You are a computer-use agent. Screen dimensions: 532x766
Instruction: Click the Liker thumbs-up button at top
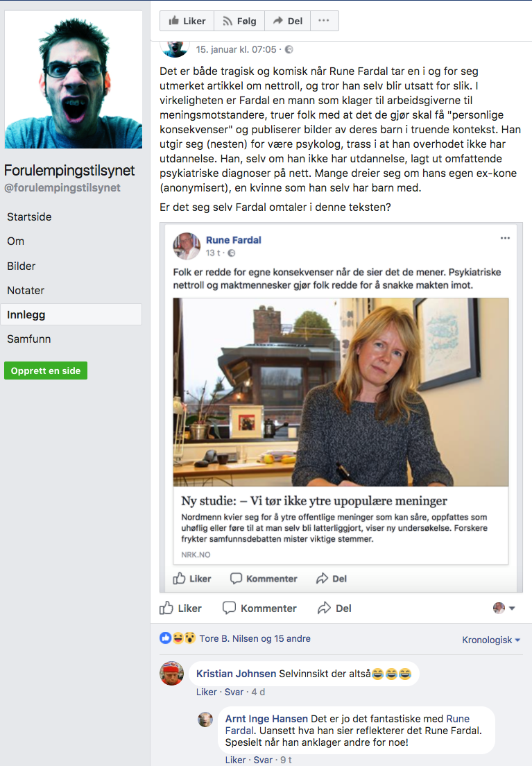click(187, 21)
